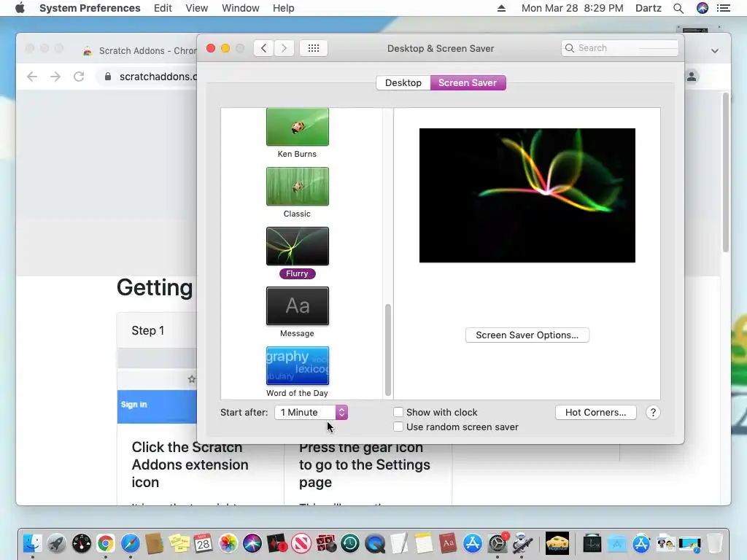Click Flurry preview image
The width and height of the screenshot is (747, 560).
527,195
